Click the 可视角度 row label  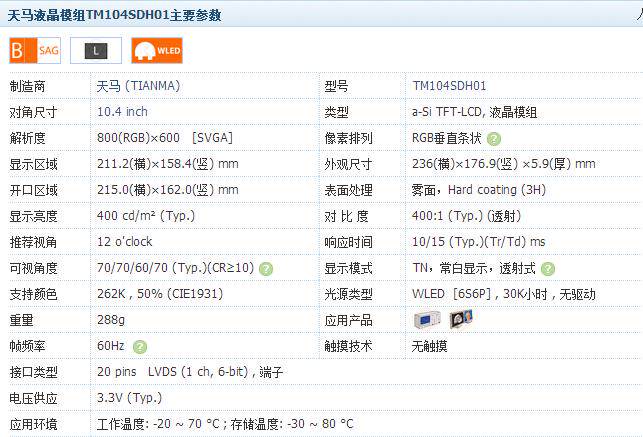pyautogui.click(x=33, y=268)
